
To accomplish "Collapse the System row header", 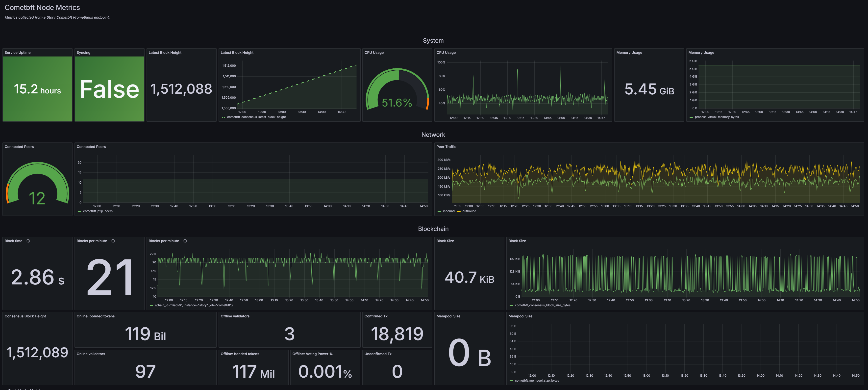I will pyautogui.click(x=433, y=40).
